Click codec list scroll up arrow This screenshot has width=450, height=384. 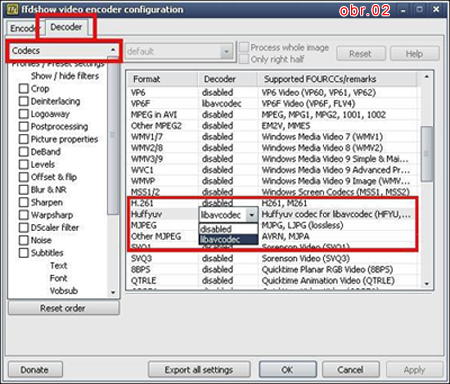tap(427, 77)
